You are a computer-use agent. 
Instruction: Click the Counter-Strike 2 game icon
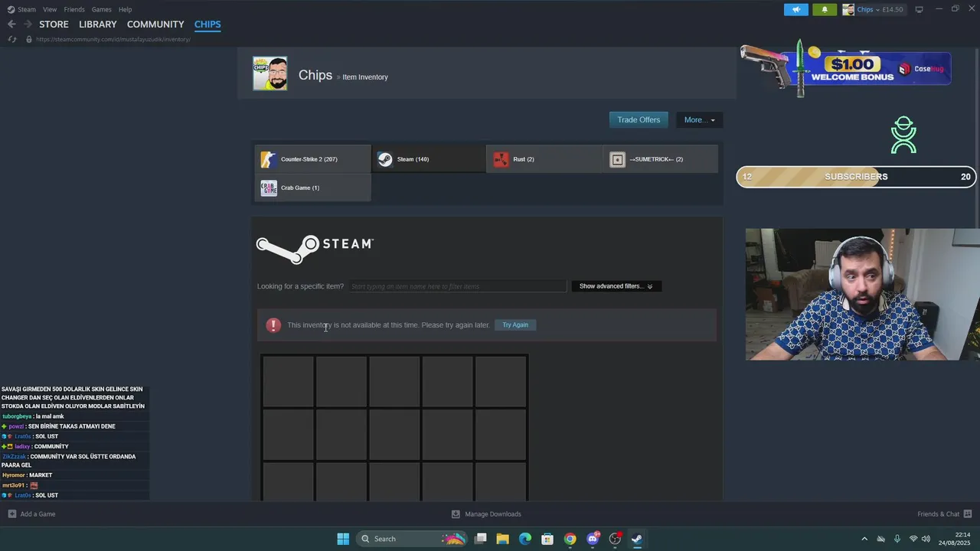[x=269, y=159]
